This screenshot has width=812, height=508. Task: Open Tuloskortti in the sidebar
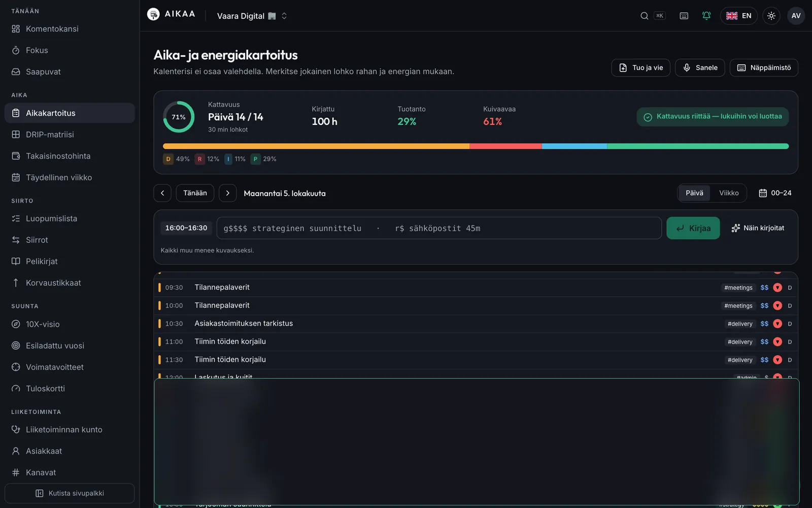pos(70,388)
